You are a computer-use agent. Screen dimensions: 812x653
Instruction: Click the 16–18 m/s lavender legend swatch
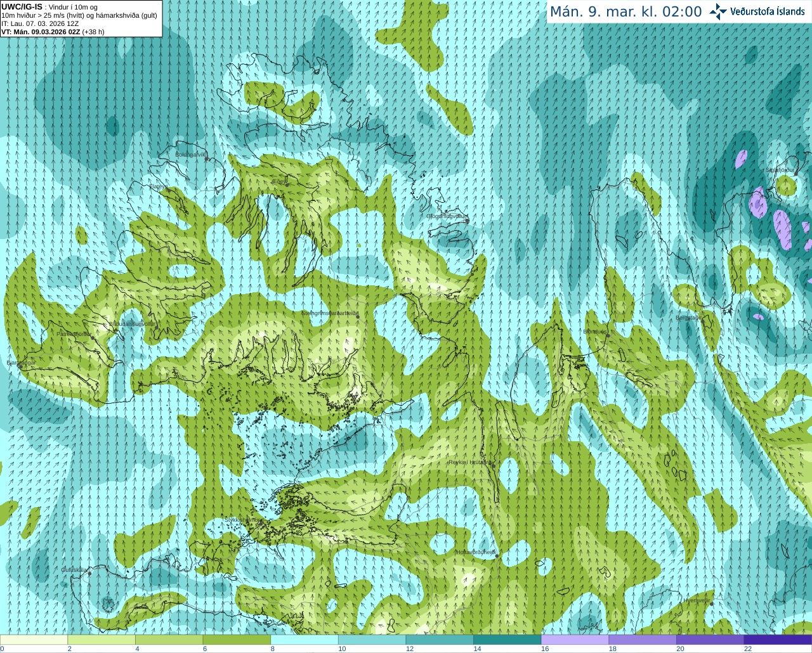tap(575, 640)
